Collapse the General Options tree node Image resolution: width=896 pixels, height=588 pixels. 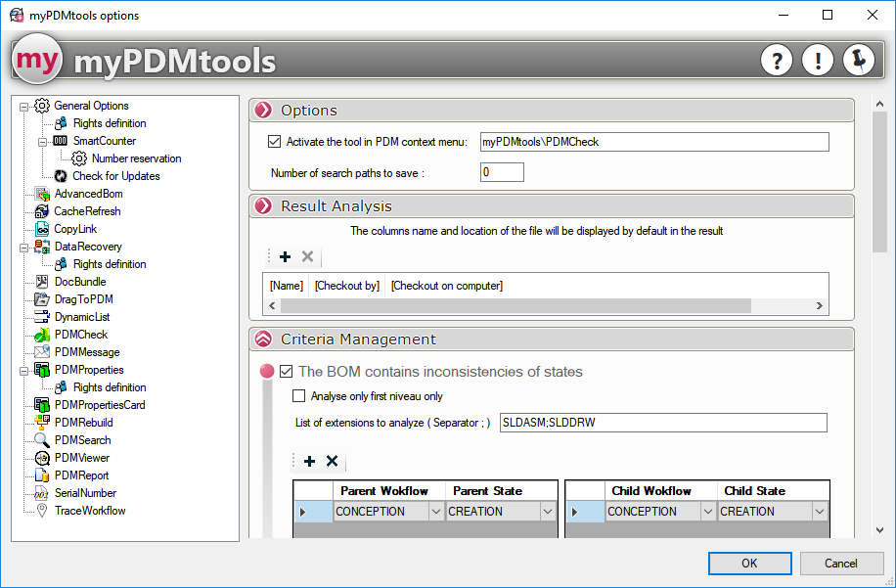pyautogui.click(x=24, y=106)
